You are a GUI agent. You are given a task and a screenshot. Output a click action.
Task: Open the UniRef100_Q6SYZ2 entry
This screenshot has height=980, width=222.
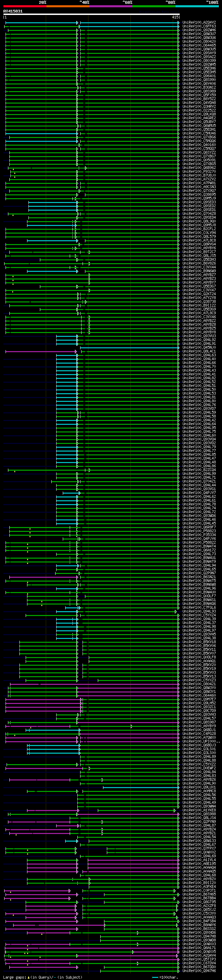[x=199, y=153]
